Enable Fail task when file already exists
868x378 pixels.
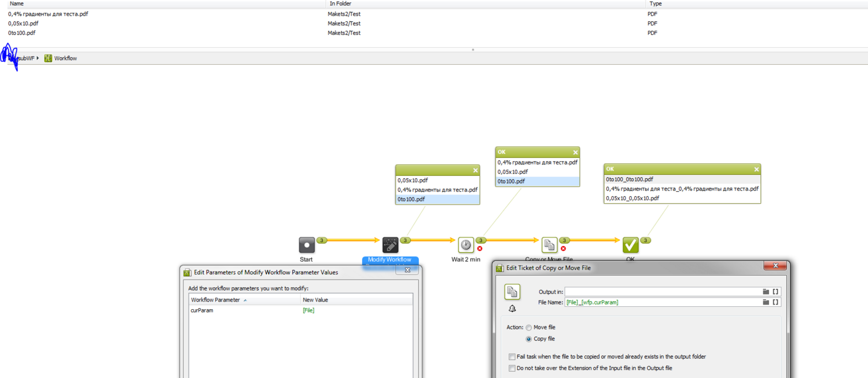pyautogui.click(x=512, y=357)
